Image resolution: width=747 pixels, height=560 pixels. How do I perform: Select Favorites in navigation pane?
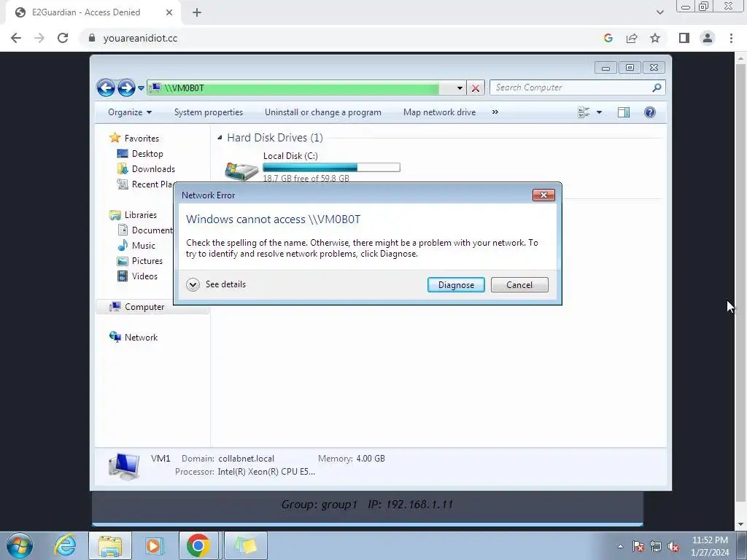[x=142, y=138]
